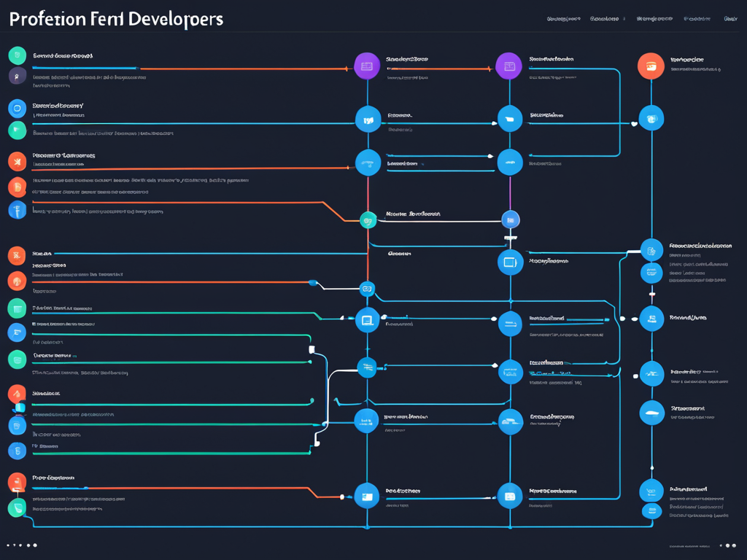
Task: Click the right purple node in the top row
Action: point(509,66)
